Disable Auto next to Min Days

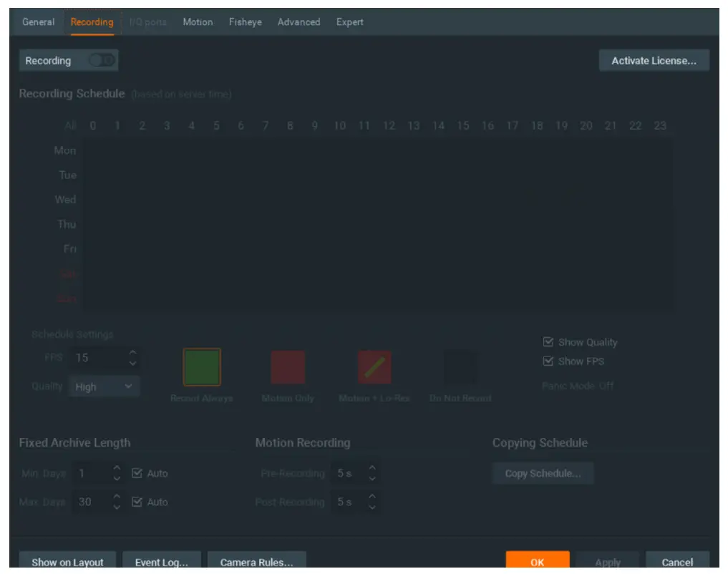click(x=135, y=473)
